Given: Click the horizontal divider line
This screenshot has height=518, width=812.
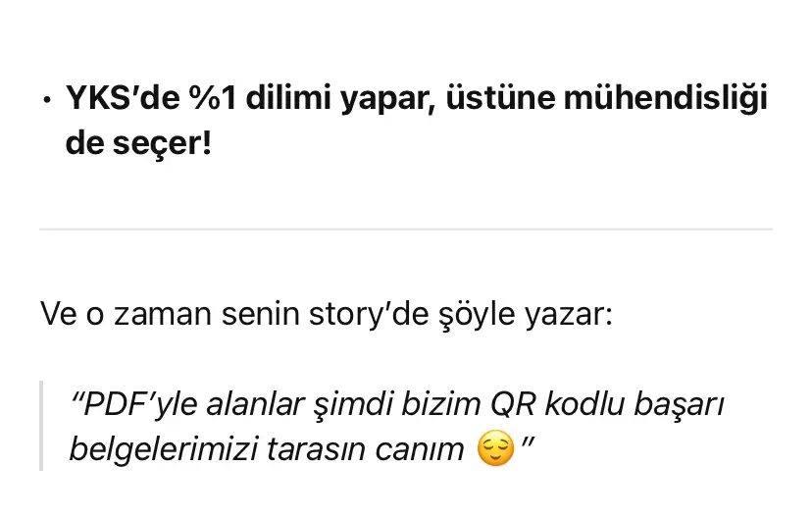Looking at the screenshot, I should 406,230.
